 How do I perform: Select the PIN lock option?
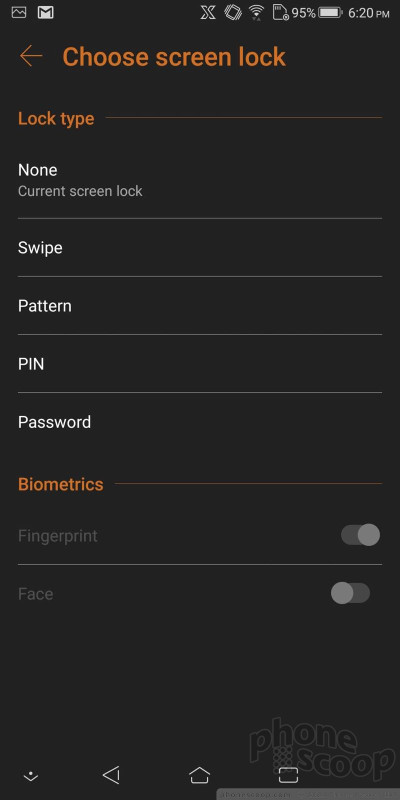200,364
